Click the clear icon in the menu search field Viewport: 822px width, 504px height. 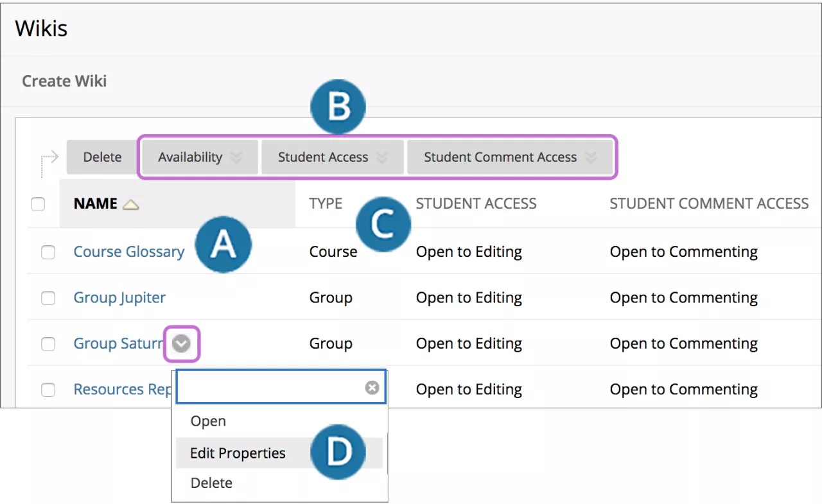coord(372,388)
